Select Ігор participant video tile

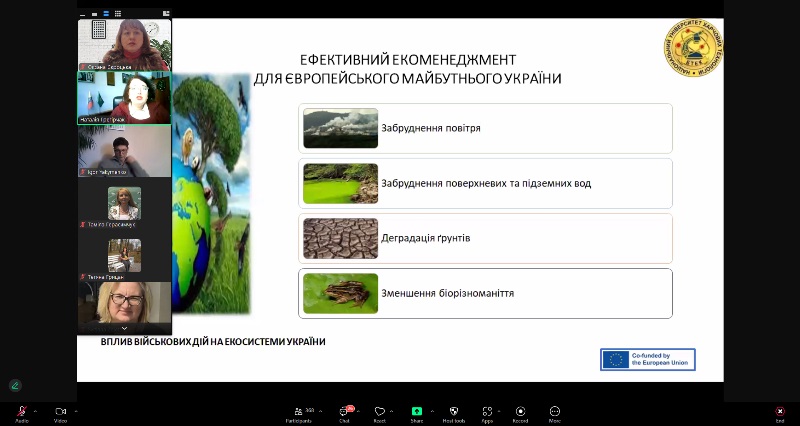pos(124,151)
